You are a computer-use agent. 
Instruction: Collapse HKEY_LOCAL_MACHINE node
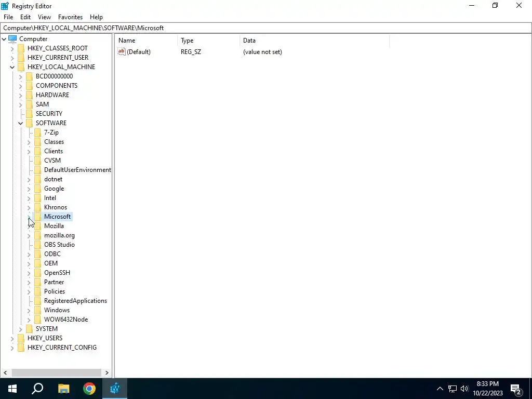coord(12,67)
